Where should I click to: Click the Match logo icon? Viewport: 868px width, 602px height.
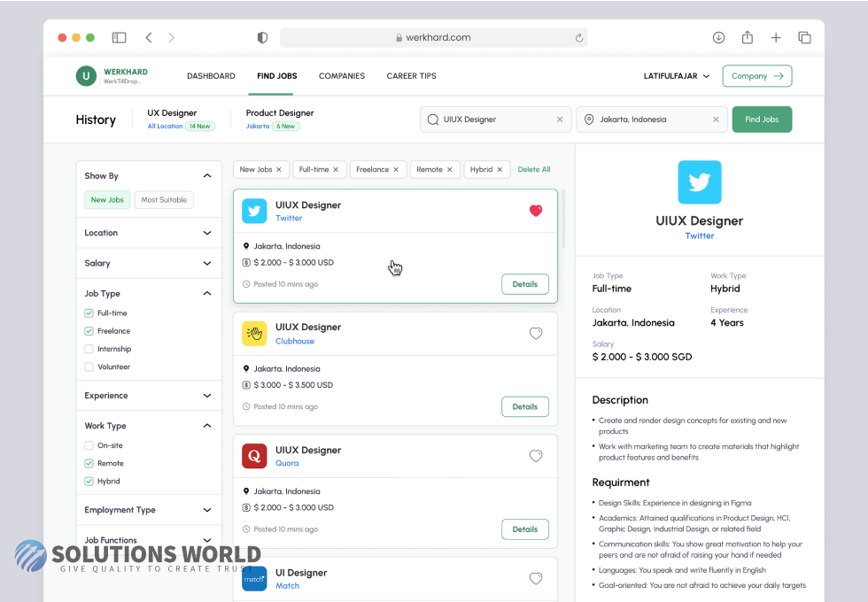(x=254, y=579)
